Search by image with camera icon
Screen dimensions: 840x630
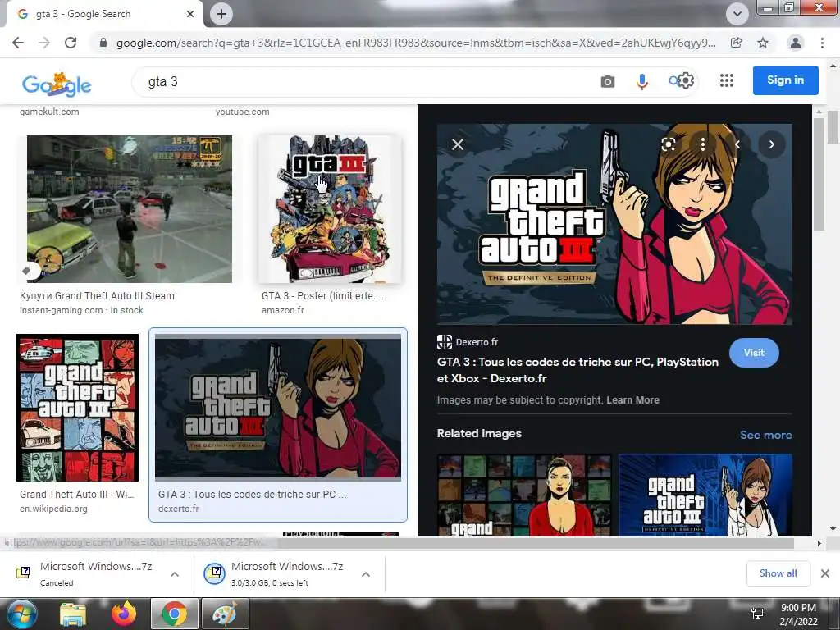[608, 81]
